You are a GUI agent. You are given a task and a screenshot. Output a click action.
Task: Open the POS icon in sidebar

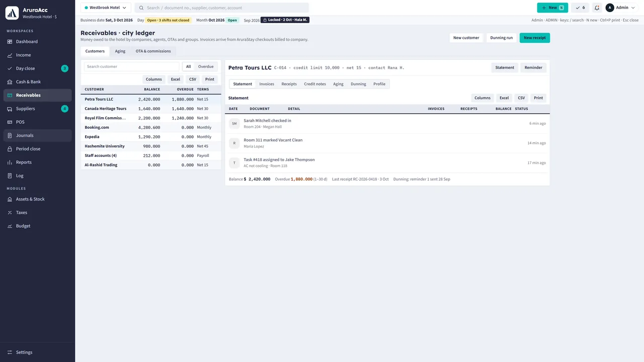[10, 122]
